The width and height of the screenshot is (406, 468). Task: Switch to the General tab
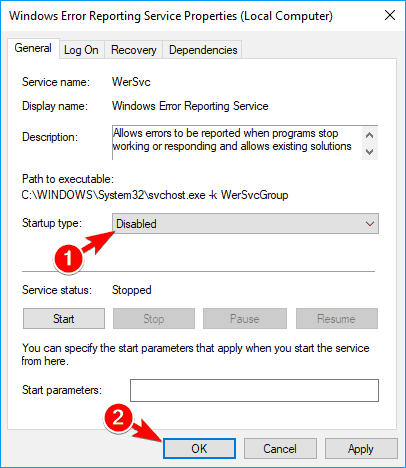coord(33,48)
